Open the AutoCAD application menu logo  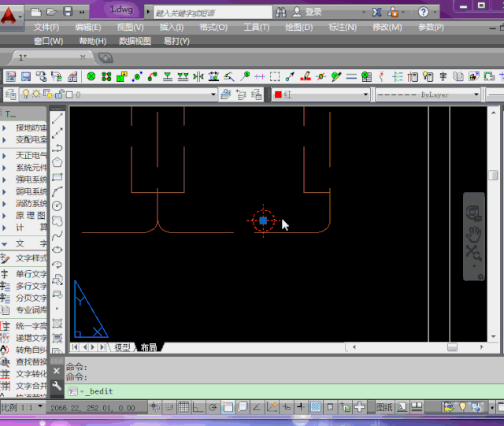(x=11, y=13)
